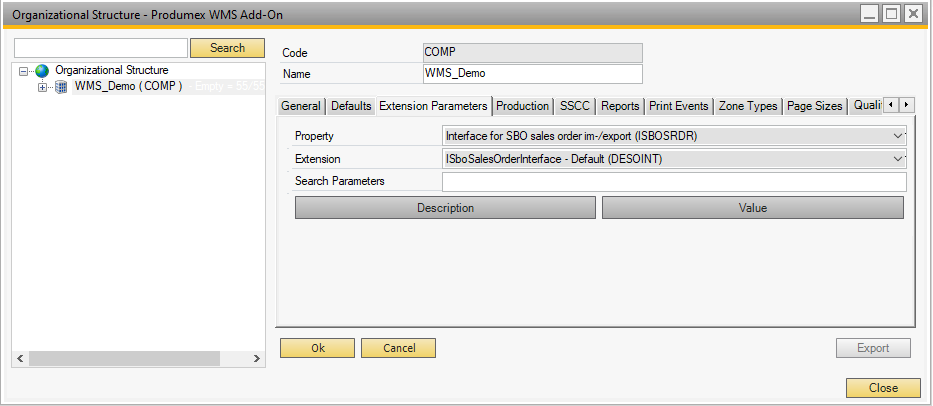Open the Defaults tab
Viewport: 933px width, 406px height.
tap(351, 106)
